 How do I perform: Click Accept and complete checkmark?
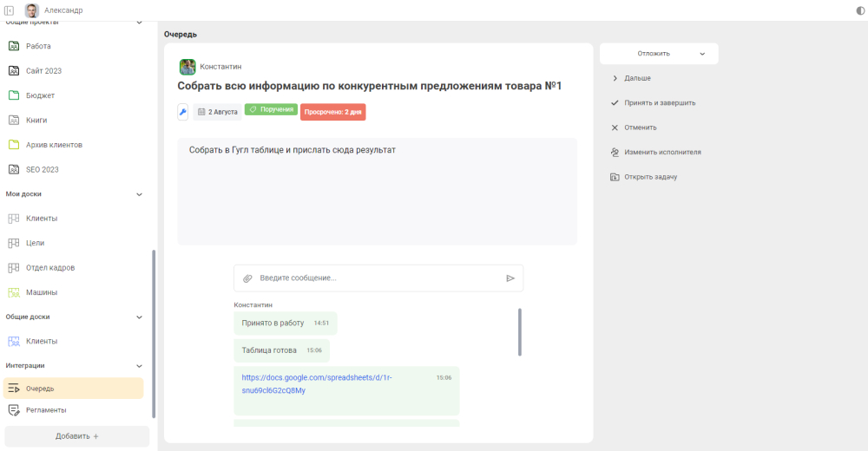click(615, 102)
